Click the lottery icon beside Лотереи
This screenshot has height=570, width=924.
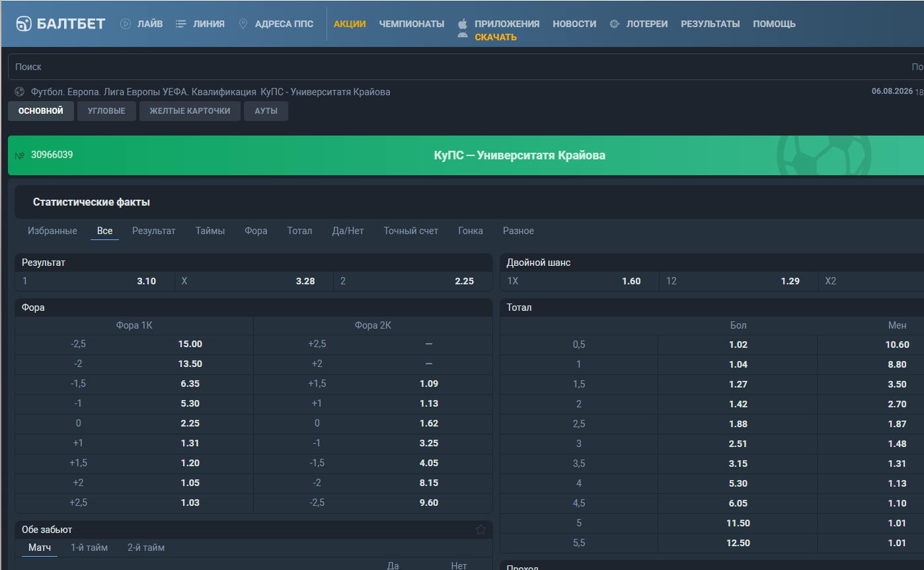click(615, 24)
